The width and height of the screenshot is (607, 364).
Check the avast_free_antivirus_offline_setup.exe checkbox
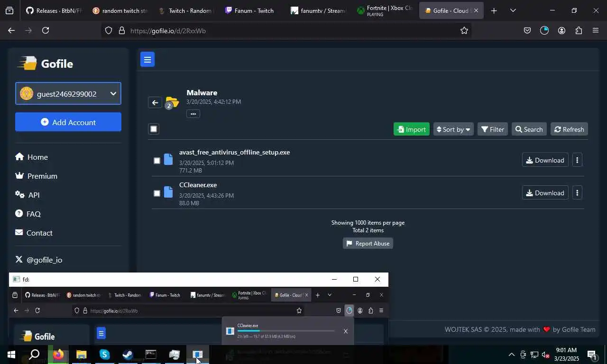(x=157, y=161)
